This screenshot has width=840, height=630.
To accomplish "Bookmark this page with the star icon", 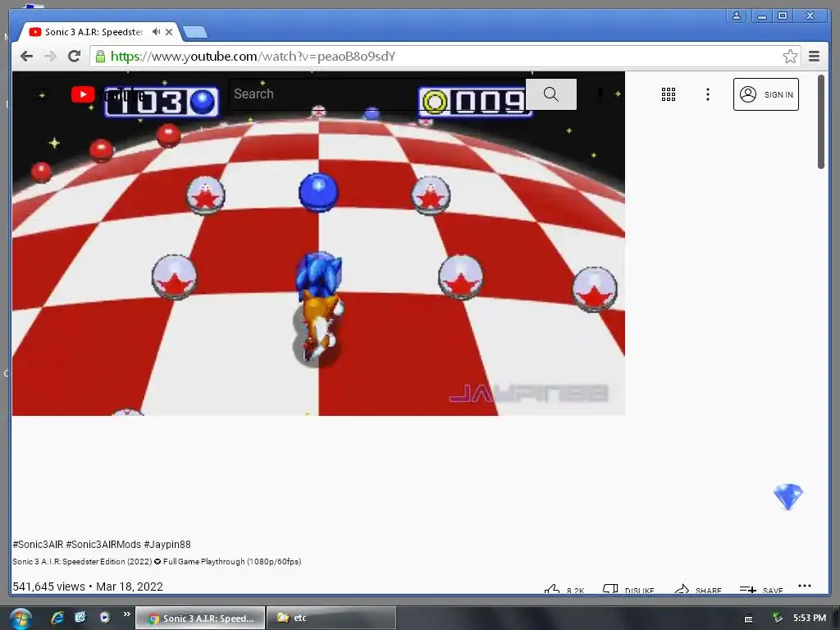I will (x=790, y=57).
